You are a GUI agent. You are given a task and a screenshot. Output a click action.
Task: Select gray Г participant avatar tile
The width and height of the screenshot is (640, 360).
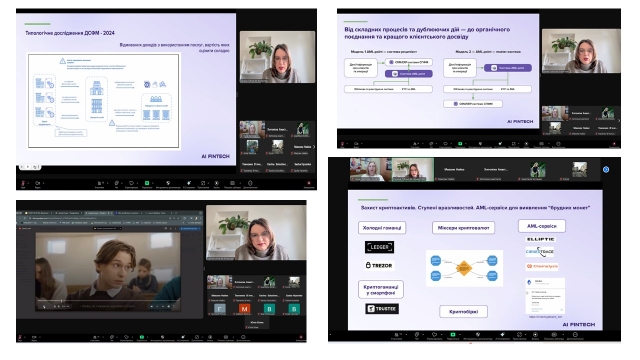220,309
